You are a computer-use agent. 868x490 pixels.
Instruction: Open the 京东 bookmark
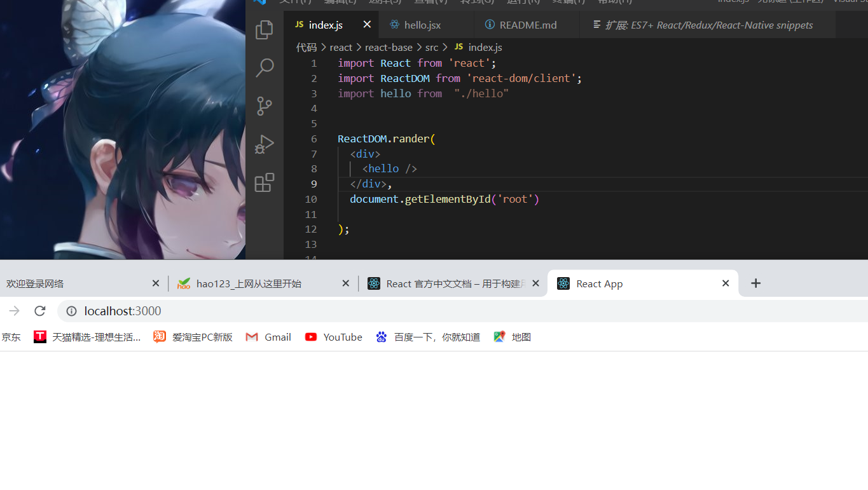click(x=11, y=337)
